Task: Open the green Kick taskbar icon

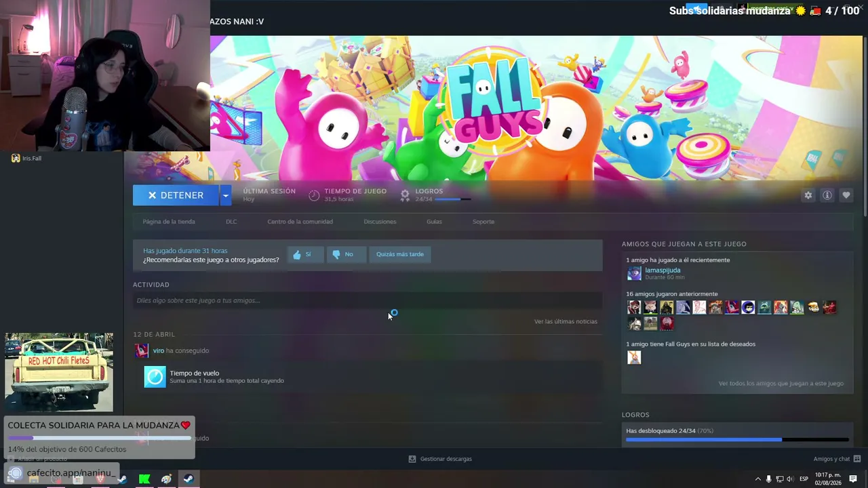Action: [x=144, y=479]
